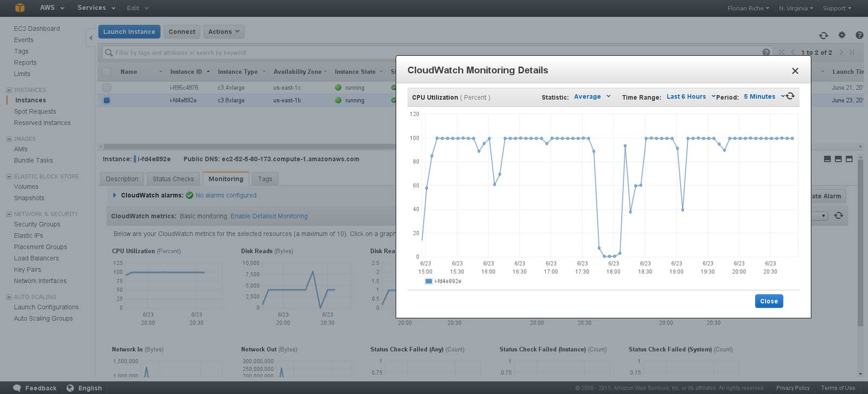The width and height of the screenshot is (868, 394).
Task: Refresh the instances list
Action: (x=824, y=35)
